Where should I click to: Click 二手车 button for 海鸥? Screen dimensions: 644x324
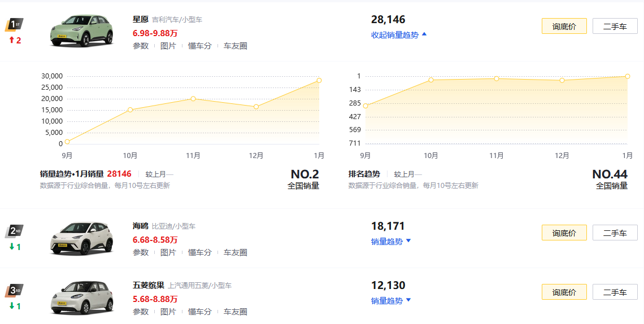pos(615,233)
